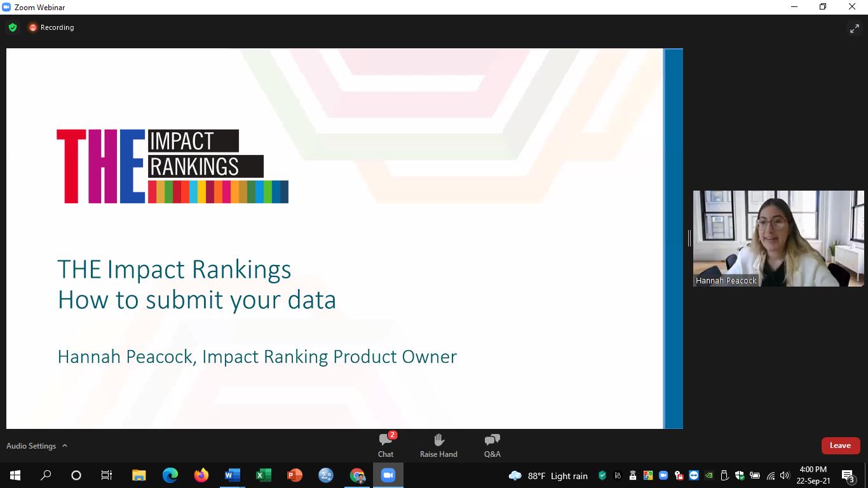The width and height of the screenshot is (868, 488).
Task: Click the shared slide title text
Action: pyautogui.click(x=196, y=284)
